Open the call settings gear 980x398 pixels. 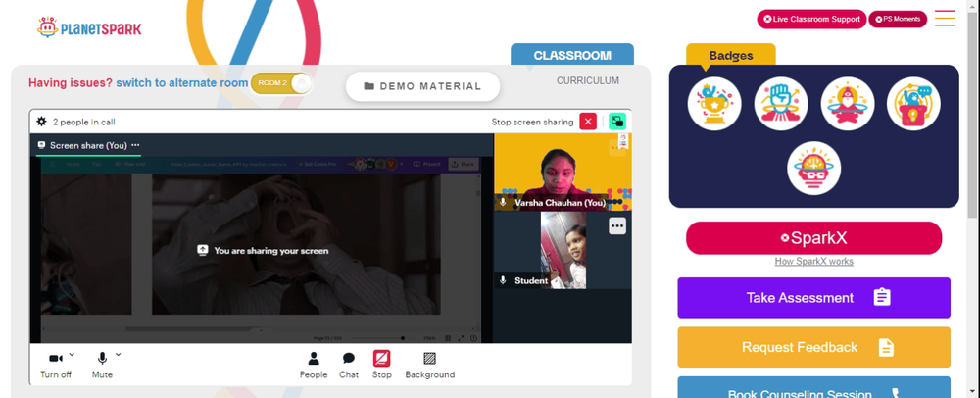pos(41,122)
